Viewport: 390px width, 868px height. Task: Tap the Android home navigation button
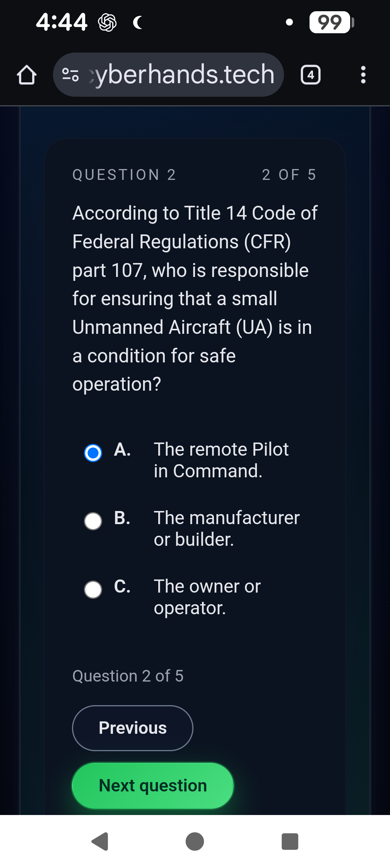[195, 841]
